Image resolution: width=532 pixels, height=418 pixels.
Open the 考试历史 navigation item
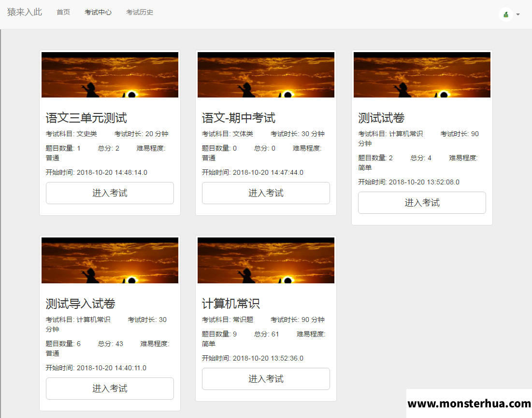coord(140,12)
